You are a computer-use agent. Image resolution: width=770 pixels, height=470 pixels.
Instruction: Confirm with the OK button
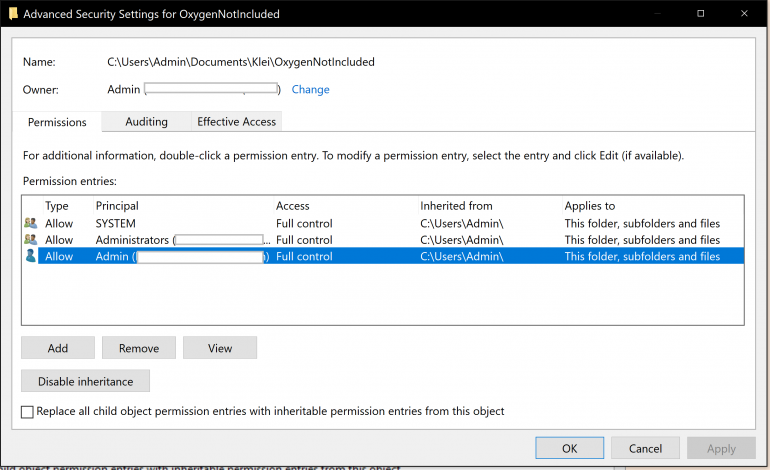point(570,448)
